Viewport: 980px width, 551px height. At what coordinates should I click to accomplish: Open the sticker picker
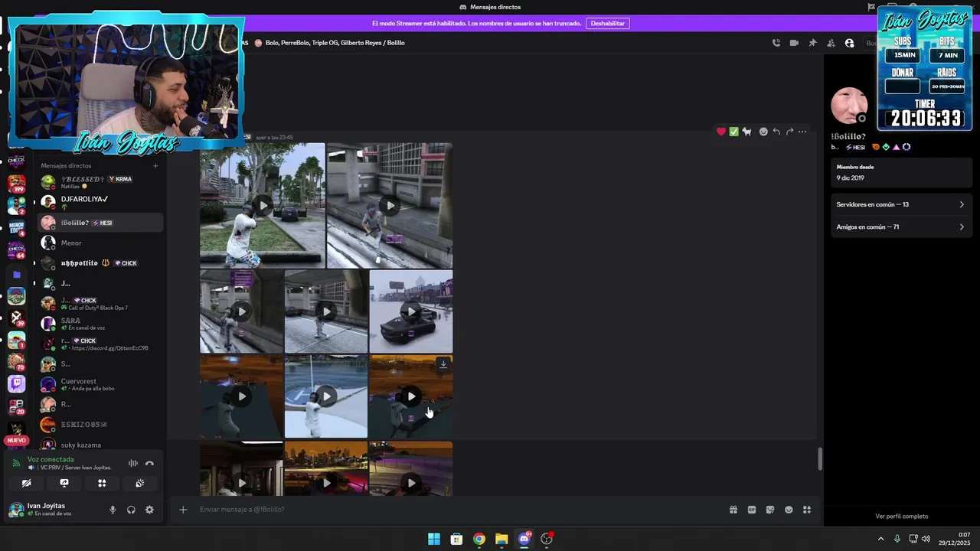pyautogui.click(x=770, y=510)
